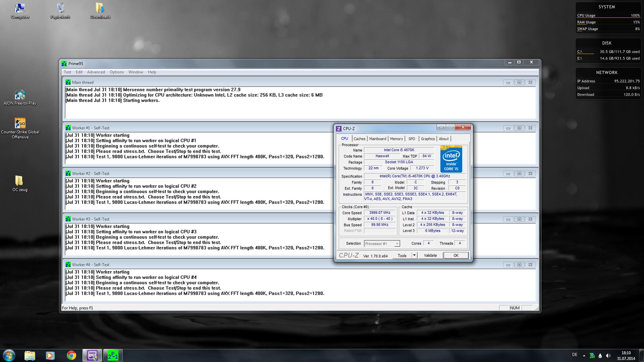Click the Tools button in CPU-Z
The image size is (644, 362).
pyautogui.click(x=402, y=256)
